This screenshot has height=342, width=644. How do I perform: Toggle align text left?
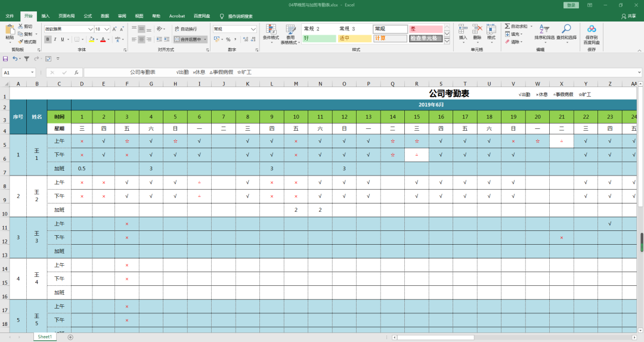point(134,39)
